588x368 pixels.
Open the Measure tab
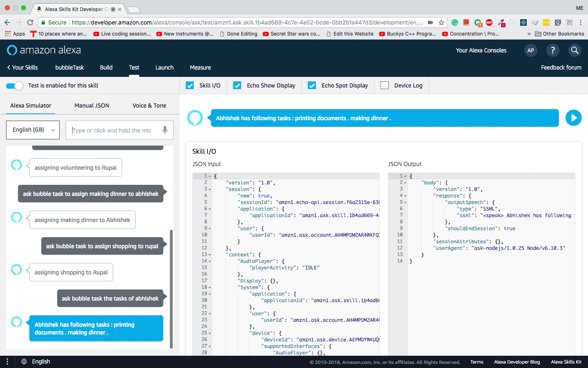pyautogui.click(x=200, y=67)
